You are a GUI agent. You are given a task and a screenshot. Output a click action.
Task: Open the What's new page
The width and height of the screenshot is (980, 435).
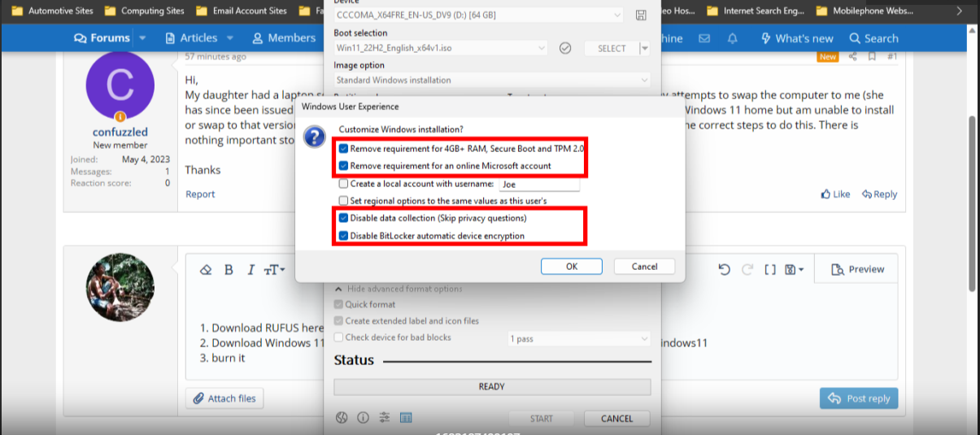point(797,38)
